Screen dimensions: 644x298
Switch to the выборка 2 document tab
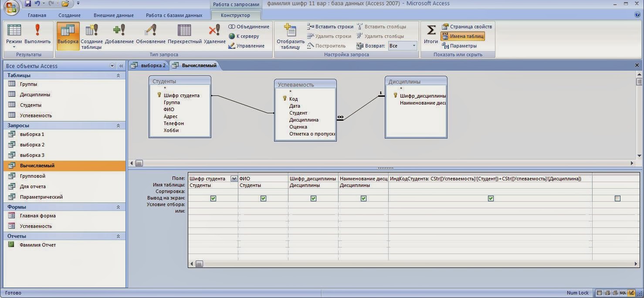149,65
